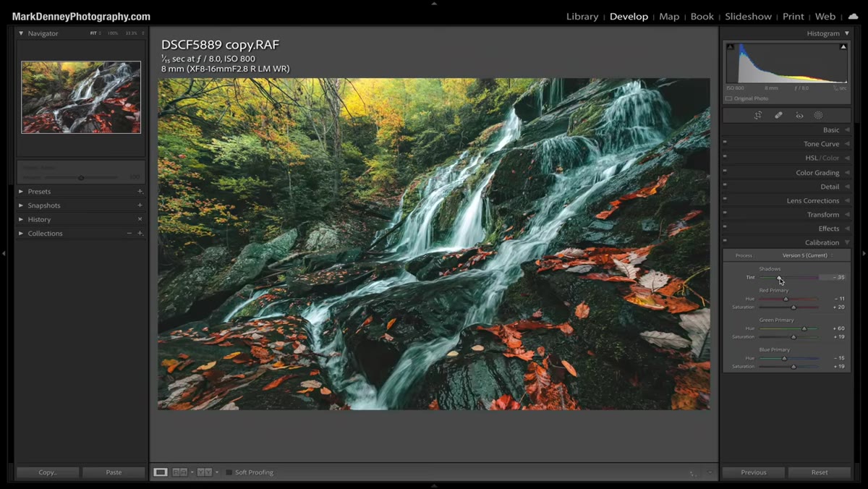This screenshot has height=489, width=868.
Task: Expand the HSL / Color panel
Action: point(847,158)
